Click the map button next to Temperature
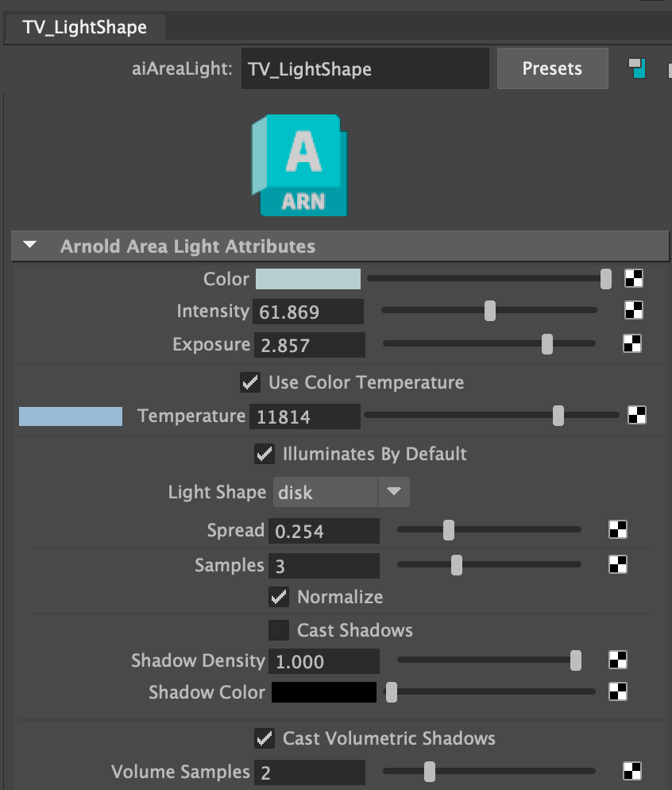This screenshot has width=672, height=790. [x=636, y=415]
